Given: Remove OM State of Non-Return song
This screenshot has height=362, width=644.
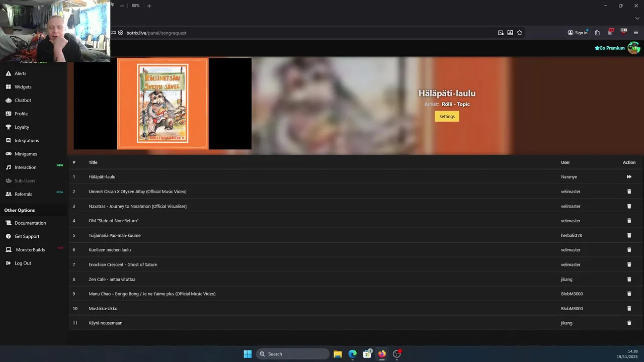Looking at the screenshot, I should coord(629,221).
